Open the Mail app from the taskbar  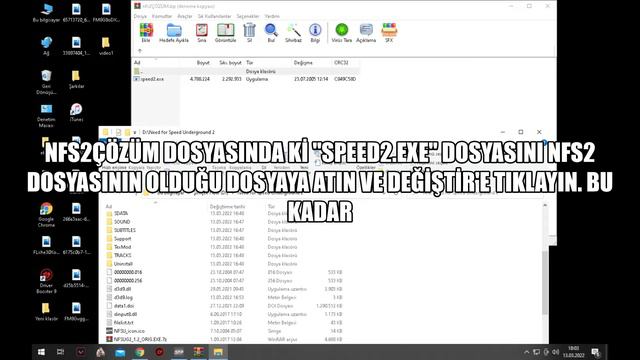coord(120,352)
